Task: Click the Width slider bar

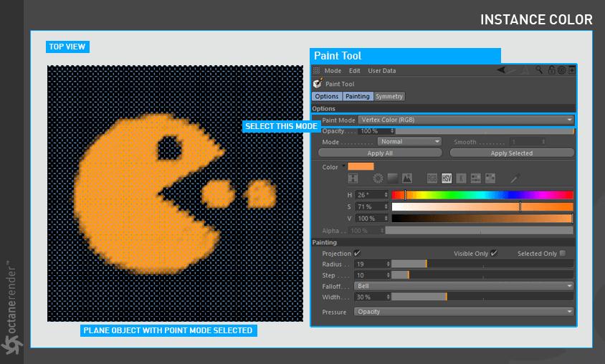Action: pyautogui.click(x=482, y=297)
